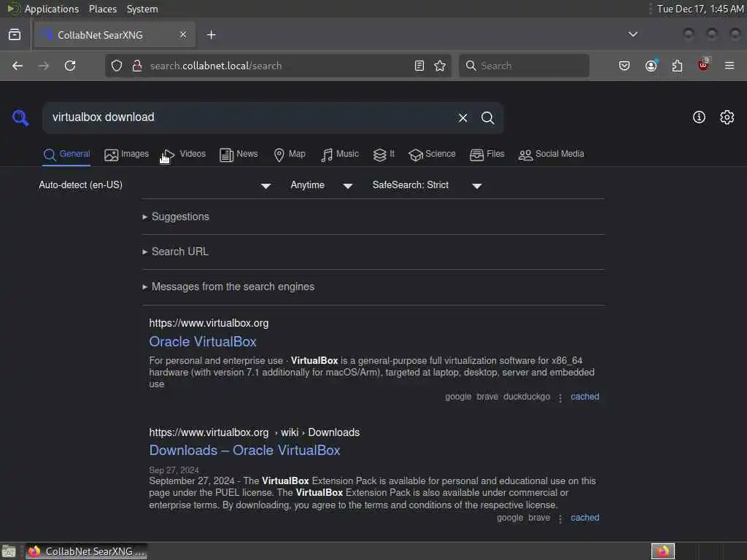Click the show desktop icon in taskbar
This screenshot has height=560, width=747.
(9, 551)
